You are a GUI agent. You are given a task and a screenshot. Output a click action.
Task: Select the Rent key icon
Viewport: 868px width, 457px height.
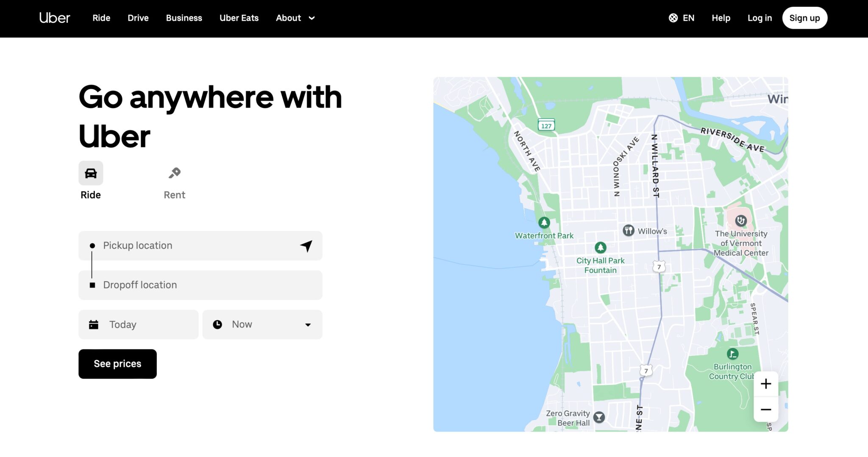coord(175,173)
